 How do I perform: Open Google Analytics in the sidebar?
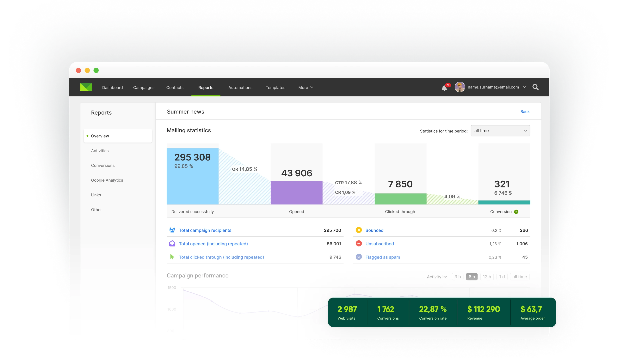click(107, 180)
